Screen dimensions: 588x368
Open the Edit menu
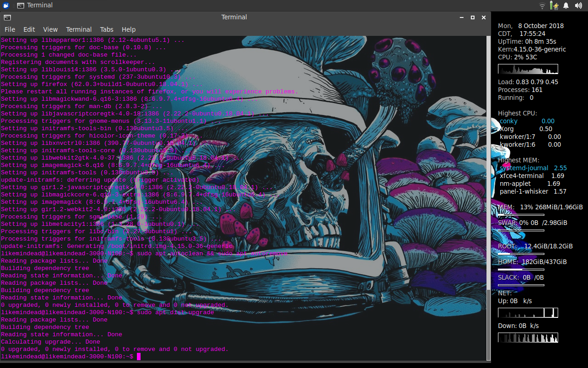pyautogui.click(x=29, y=29)
